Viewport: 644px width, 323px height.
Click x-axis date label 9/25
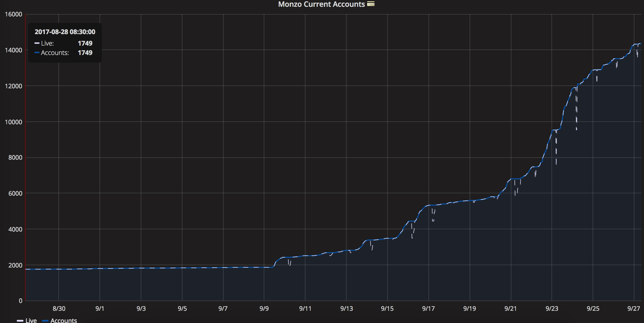tap(593, 309)
